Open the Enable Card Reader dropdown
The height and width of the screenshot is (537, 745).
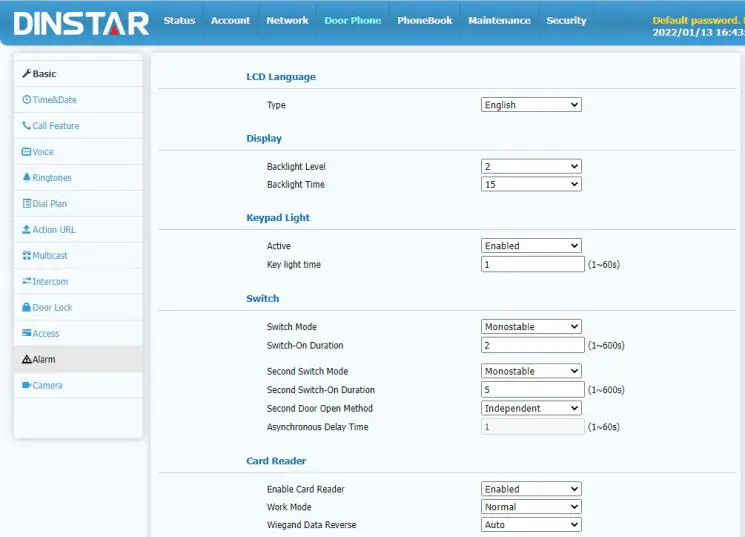pos(531,489)
